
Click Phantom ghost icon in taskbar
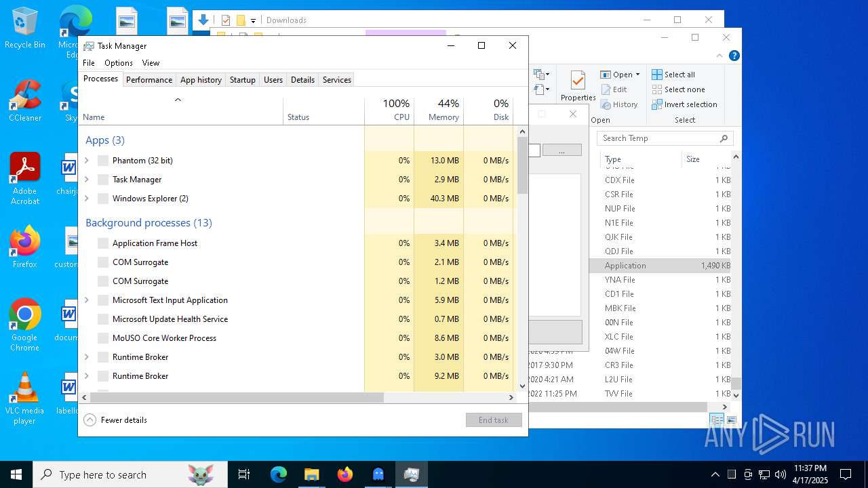click(378, 474)
